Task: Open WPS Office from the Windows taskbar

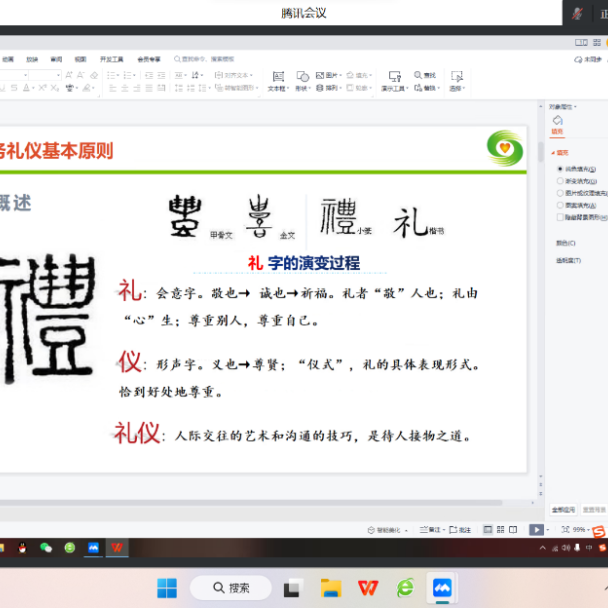Action: (x=368, y=587)
